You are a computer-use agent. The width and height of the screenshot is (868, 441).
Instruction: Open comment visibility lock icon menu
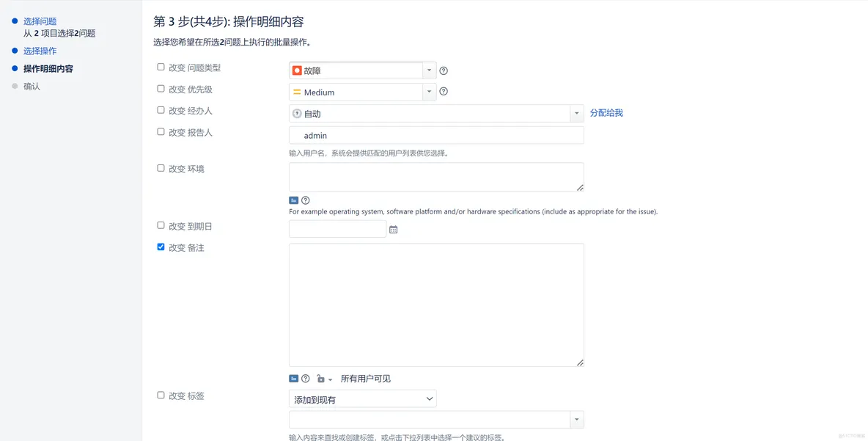[324, 379]
